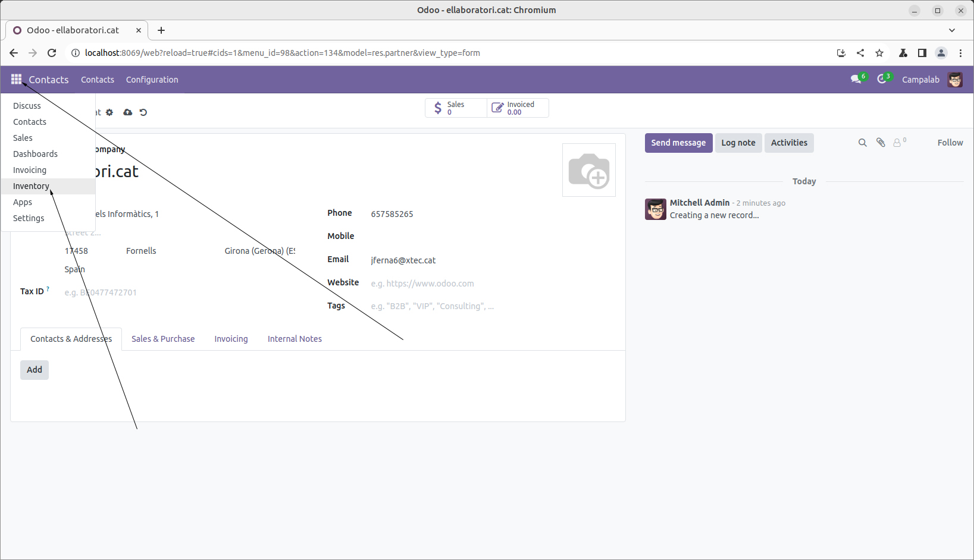The image size is (974, 560).
Task: Click the discard changes undo icon
Action: (143, 112)
